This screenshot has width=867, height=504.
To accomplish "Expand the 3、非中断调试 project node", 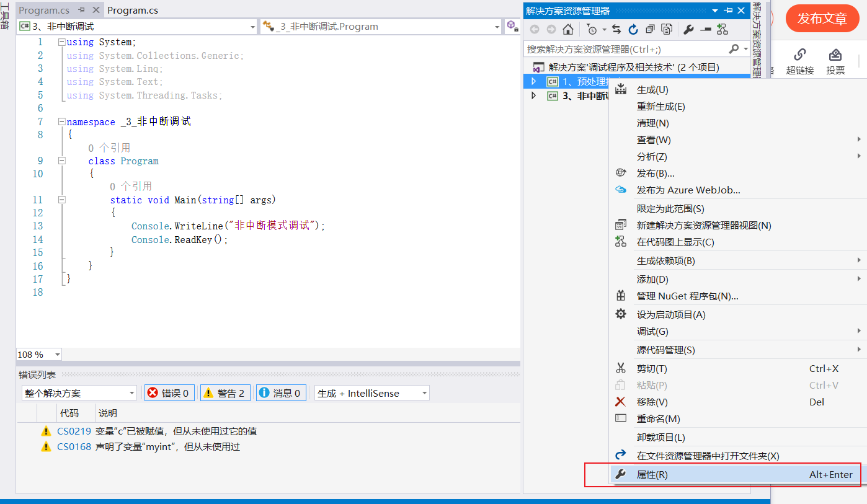I will 533,95.
